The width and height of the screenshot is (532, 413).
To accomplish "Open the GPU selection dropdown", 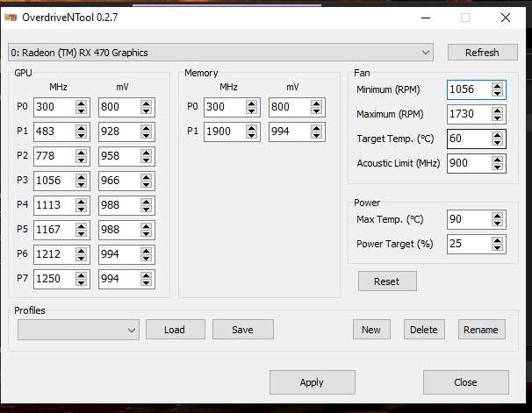I will coord(220,53).
